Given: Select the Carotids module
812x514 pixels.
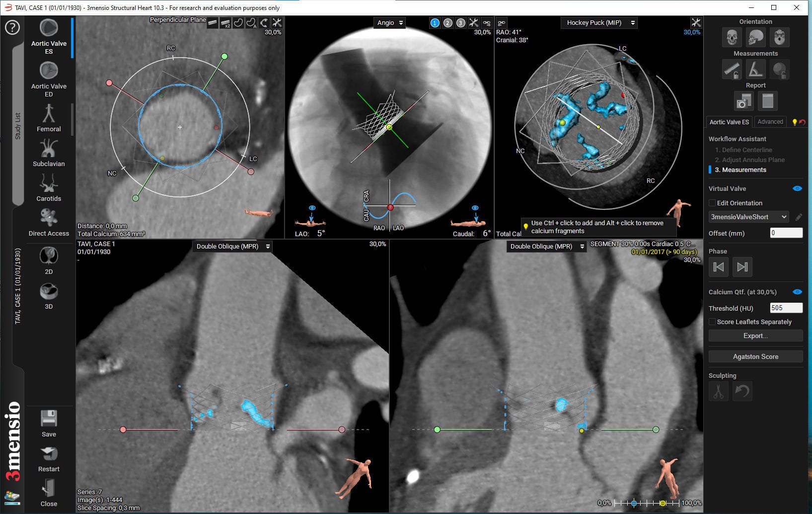Looking at the screenshot, I should (48, 189).
